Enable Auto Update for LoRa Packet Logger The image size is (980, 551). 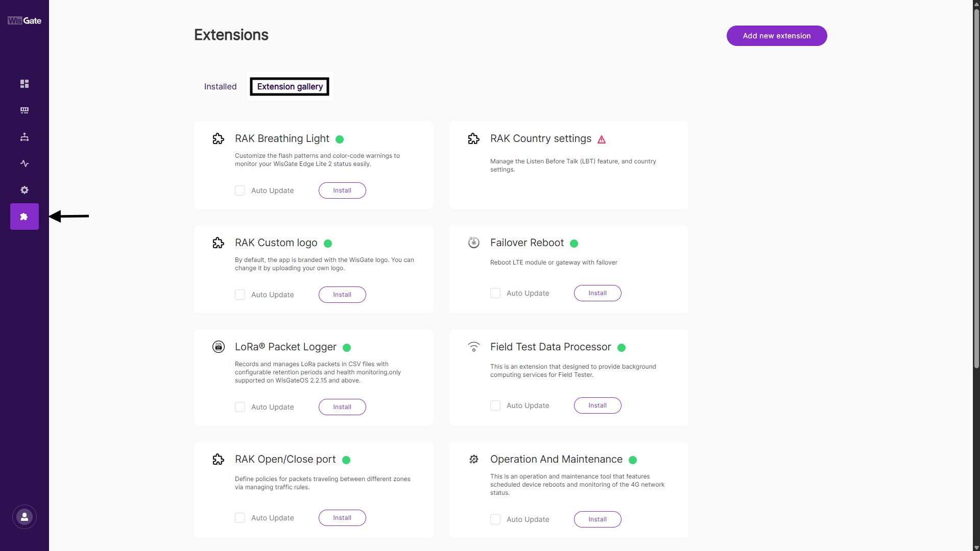coord(240,407)
